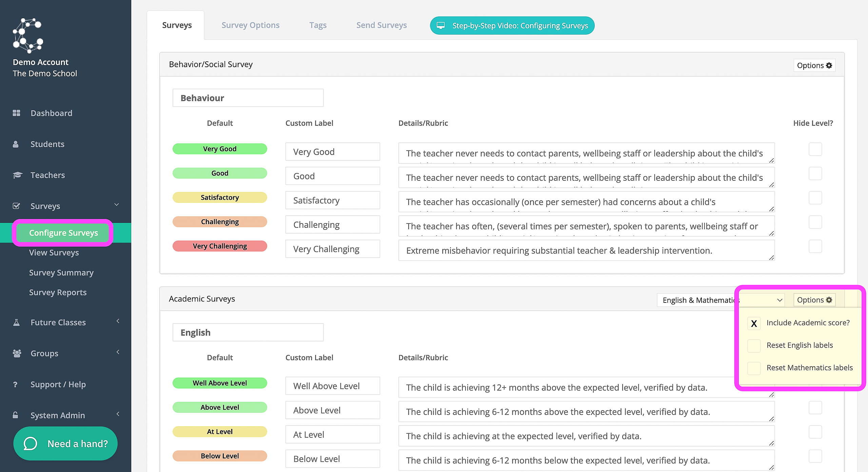Check the Reset English labels box

[x=754, y=346]
